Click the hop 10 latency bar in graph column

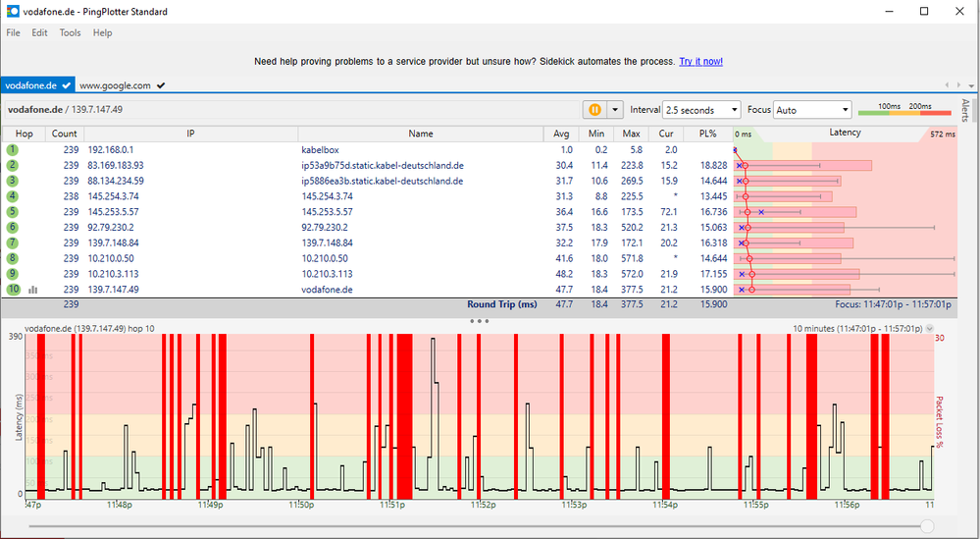(x=792, y=290)
